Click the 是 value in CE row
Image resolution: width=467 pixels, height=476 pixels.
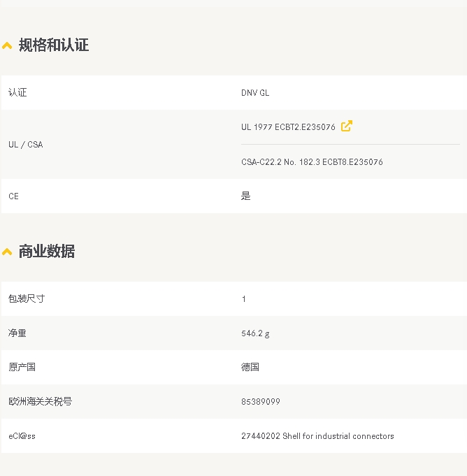[x=245, y=196]
